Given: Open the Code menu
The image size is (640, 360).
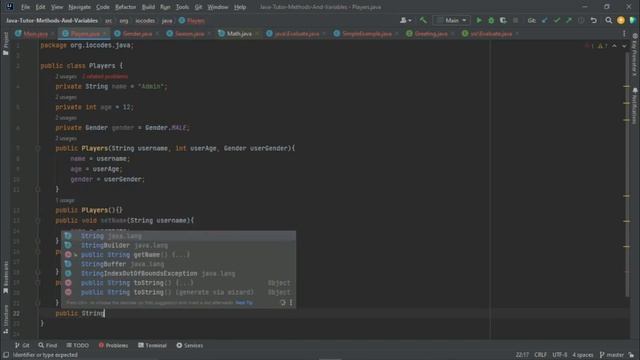Looking at the screenshot, I should click(102, 7).
